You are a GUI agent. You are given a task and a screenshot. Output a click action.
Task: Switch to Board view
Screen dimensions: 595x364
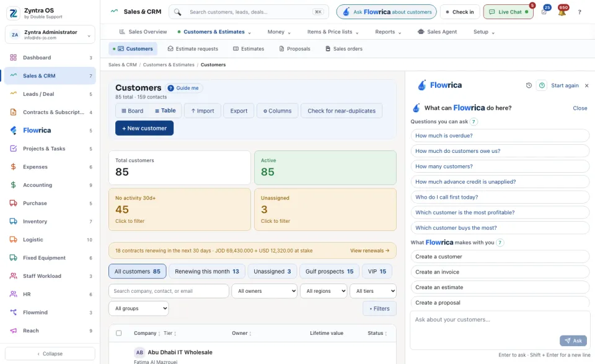tap(132, 111)
